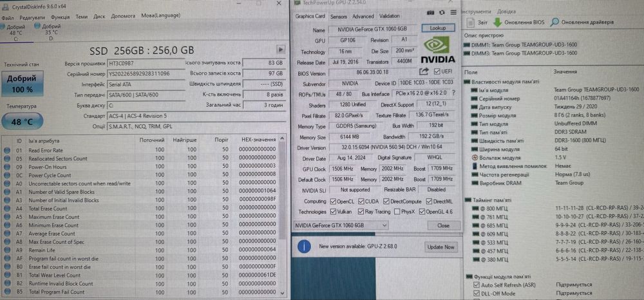Click status dot for Power-On Hours
Screen dimensions: 644x300
click(x=7, y=167)
